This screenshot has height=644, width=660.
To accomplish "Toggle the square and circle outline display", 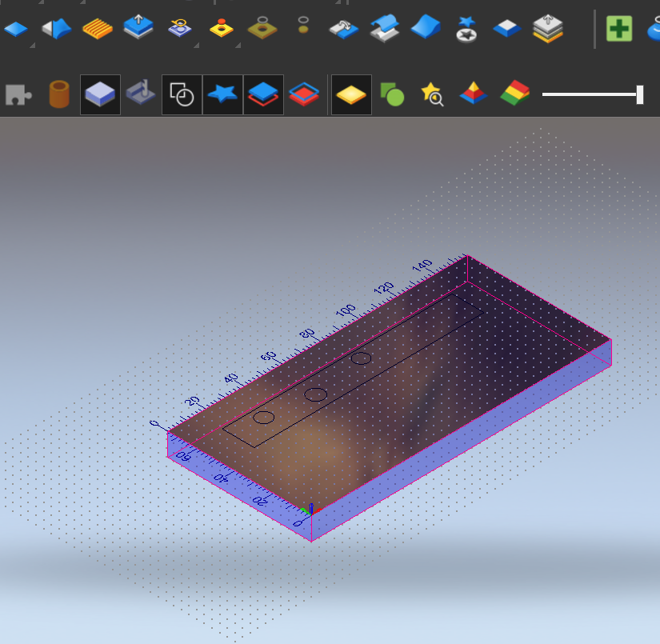I will tap(182, 94).
